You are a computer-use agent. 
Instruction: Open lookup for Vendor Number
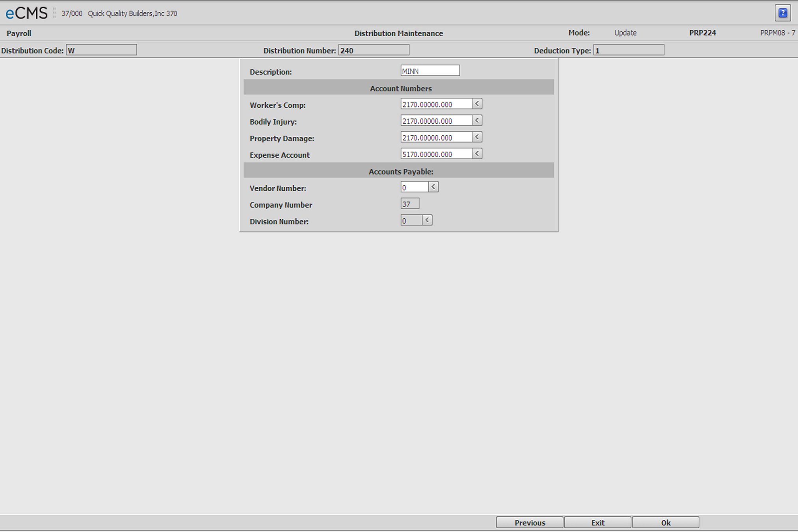(433, 187)
